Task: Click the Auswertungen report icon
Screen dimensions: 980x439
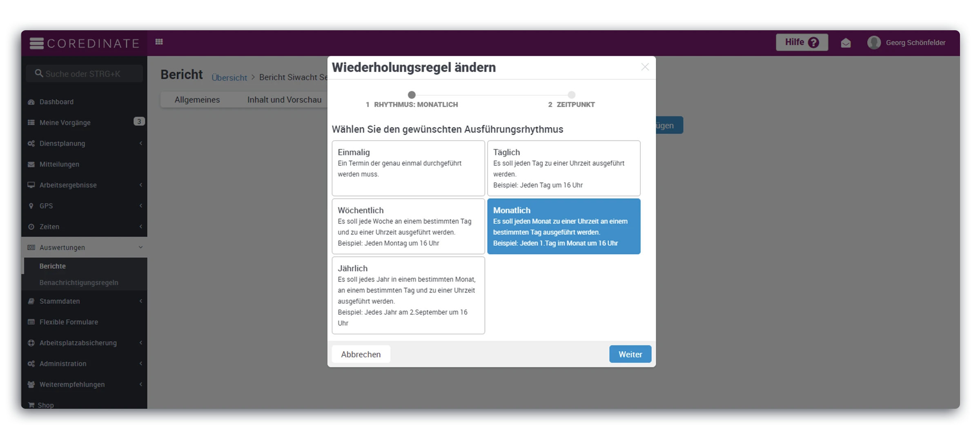Action: click(x=31, y=247)
